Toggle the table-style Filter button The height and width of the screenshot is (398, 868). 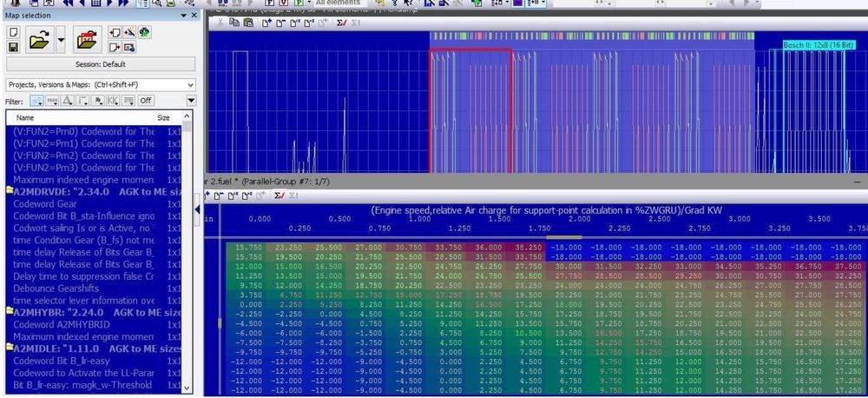[x=128, y=100]
